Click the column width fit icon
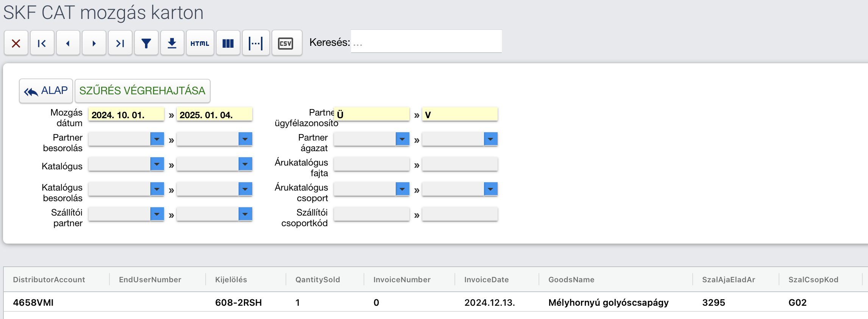Screen dimensions: 868x319 (256, 43)
